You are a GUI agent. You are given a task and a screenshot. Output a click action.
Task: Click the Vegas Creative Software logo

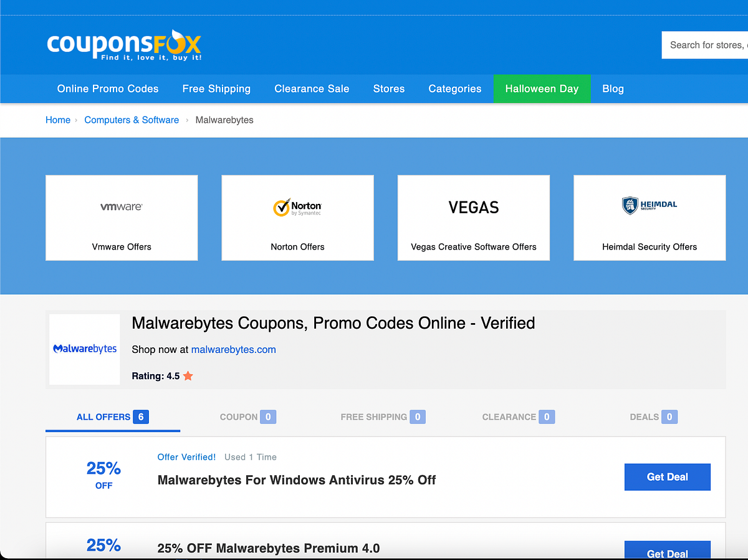click(473, 206)
